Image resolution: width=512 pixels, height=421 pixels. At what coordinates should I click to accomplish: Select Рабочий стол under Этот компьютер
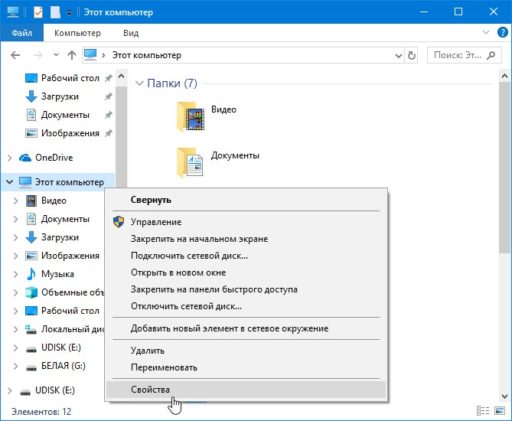tap(70, 311)
